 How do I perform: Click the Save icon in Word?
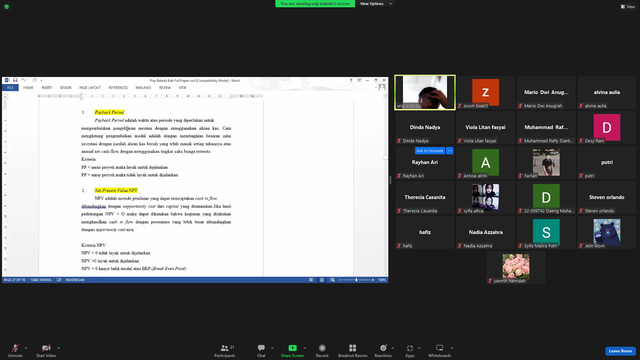tap(15, 80)
